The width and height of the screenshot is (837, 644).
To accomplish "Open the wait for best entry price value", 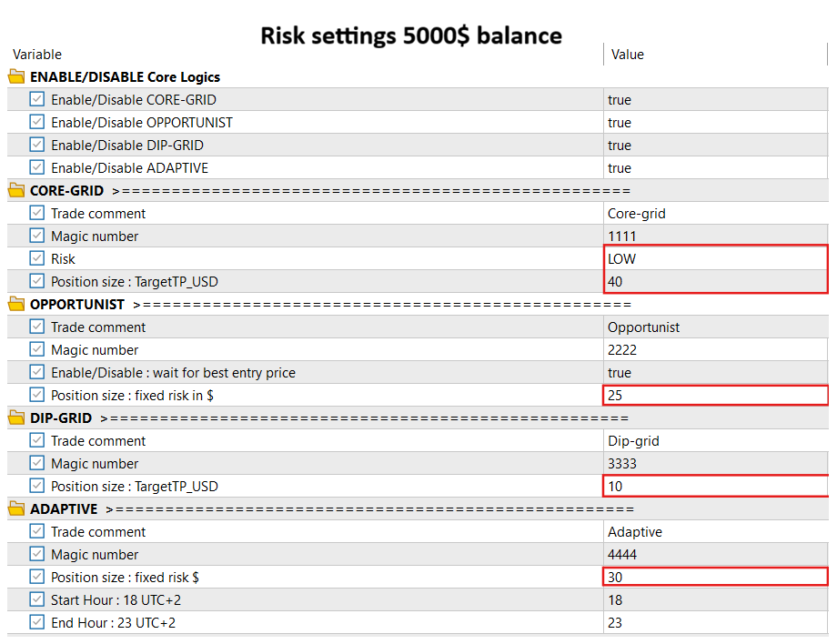I will (x=714, y=373).
